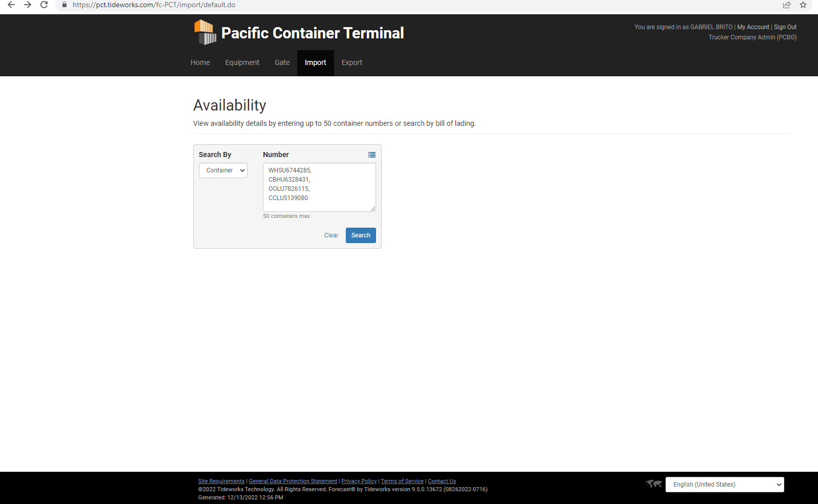Click the text area resize handle

pos(373,209)
